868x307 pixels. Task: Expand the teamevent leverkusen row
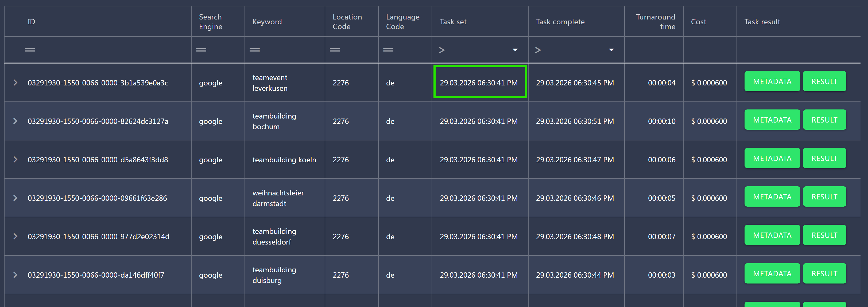[15, 82]
